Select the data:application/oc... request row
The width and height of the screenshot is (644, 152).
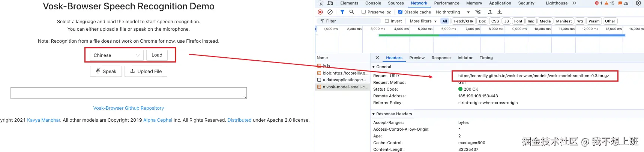point(343,80)
